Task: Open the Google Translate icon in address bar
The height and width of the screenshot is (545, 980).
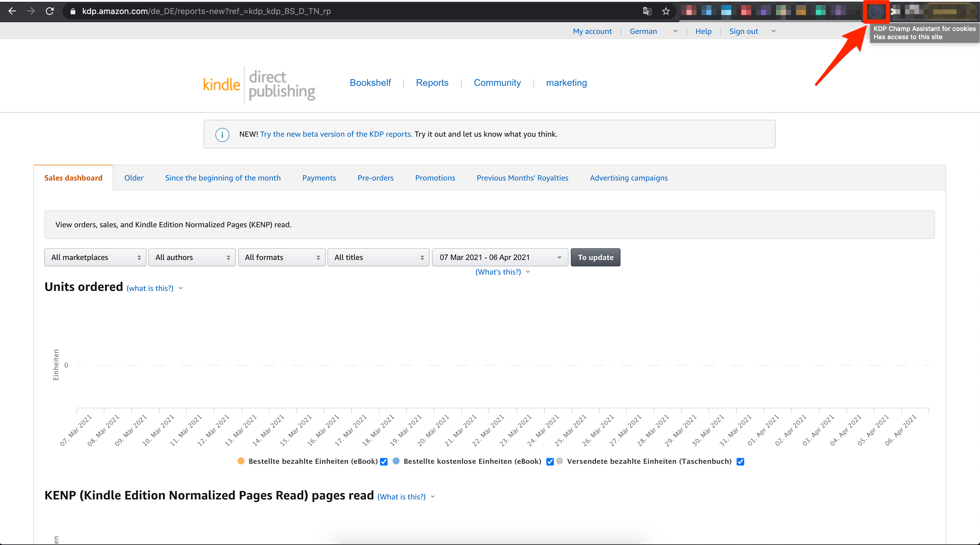Action: 647,11
